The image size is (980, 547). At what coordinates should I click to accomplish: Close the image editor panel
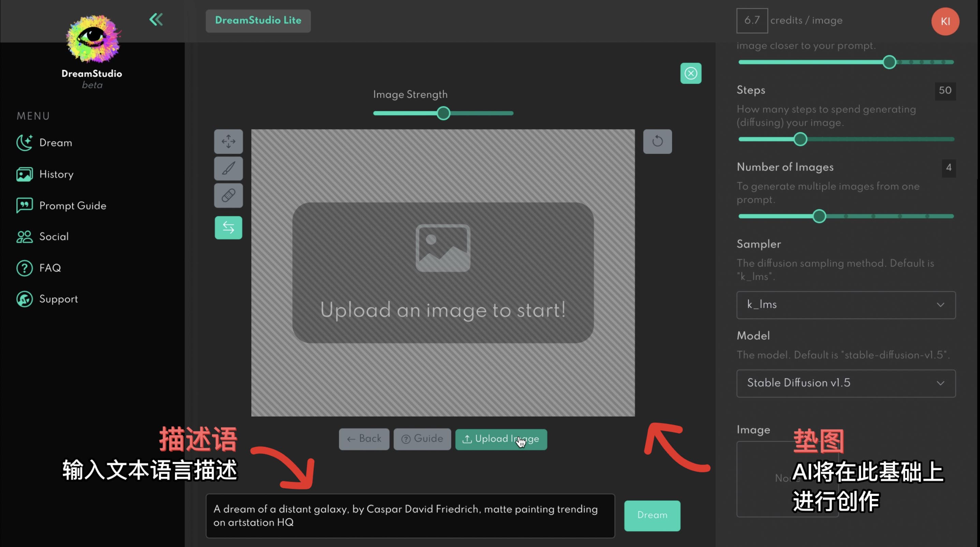[691, 73]
